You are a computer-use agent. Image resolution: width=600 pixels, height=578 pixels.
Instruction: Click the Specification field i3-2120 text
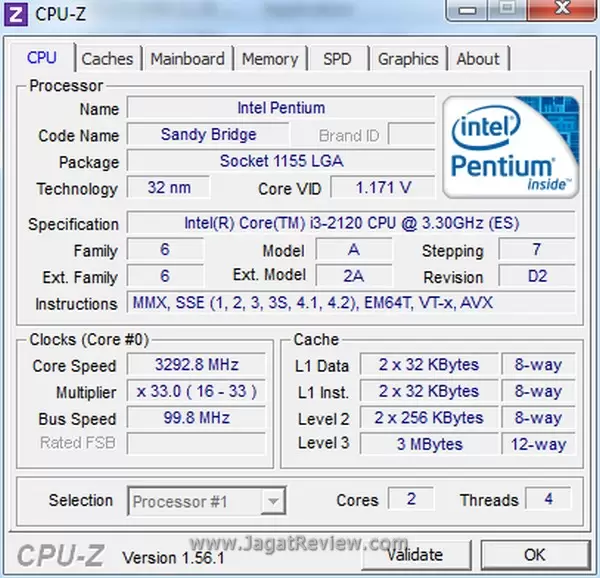pyautogui.click(x=351, y=223)
